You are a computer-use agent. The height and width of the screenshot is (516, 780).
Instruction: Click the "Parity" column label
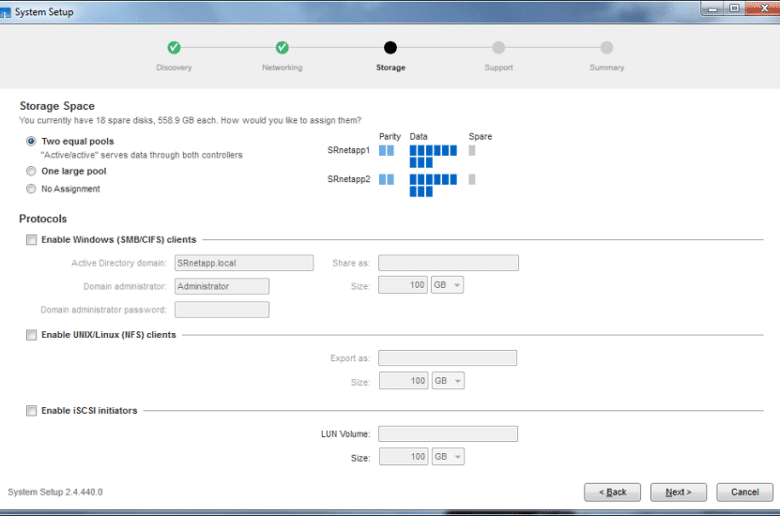coord(390,136)
